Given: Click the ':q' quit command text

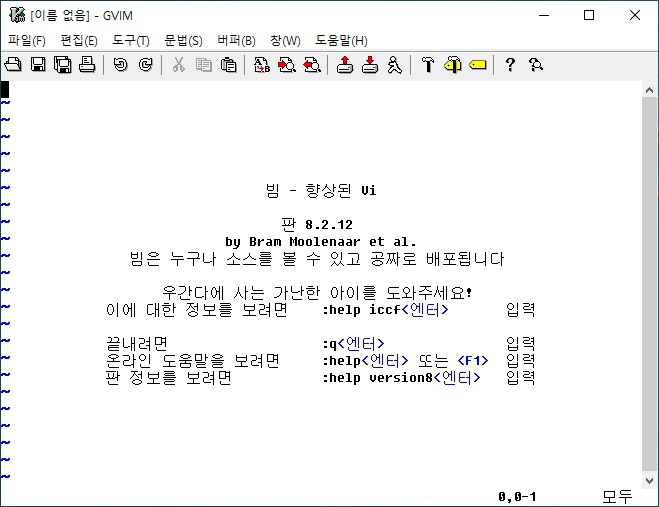Looking at the screenshot, I should pyautogui.click(x=330, y=344).
